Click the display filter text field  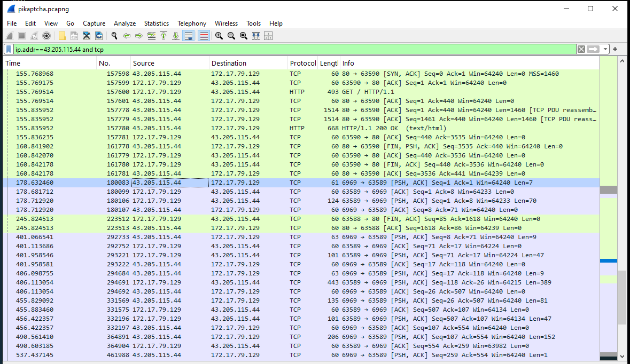[x=295, y=49]
